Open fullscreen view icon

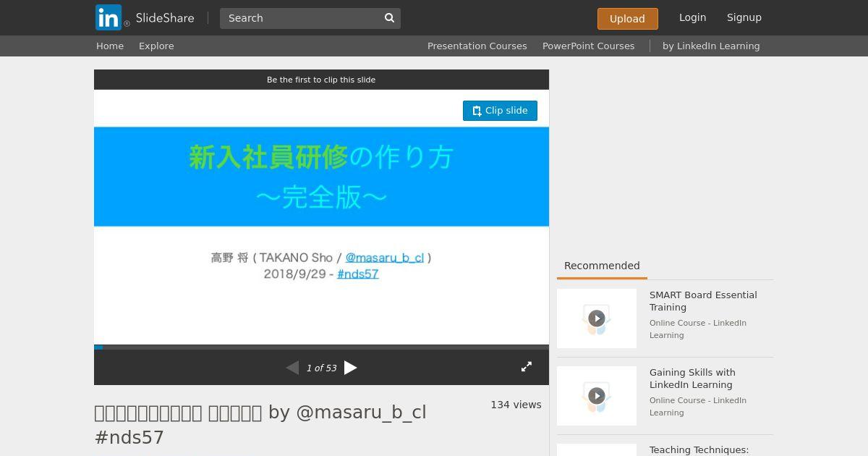[x=527, y=367]
